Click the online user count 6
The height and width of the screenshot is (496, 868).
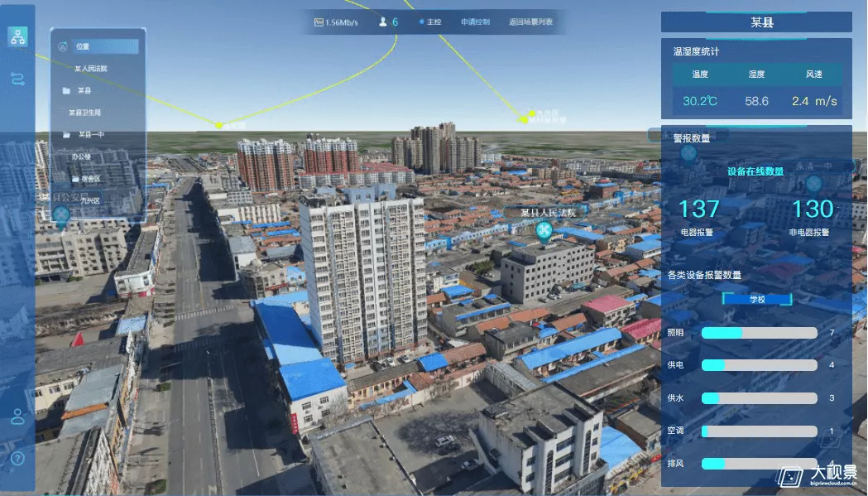point(396,22)
